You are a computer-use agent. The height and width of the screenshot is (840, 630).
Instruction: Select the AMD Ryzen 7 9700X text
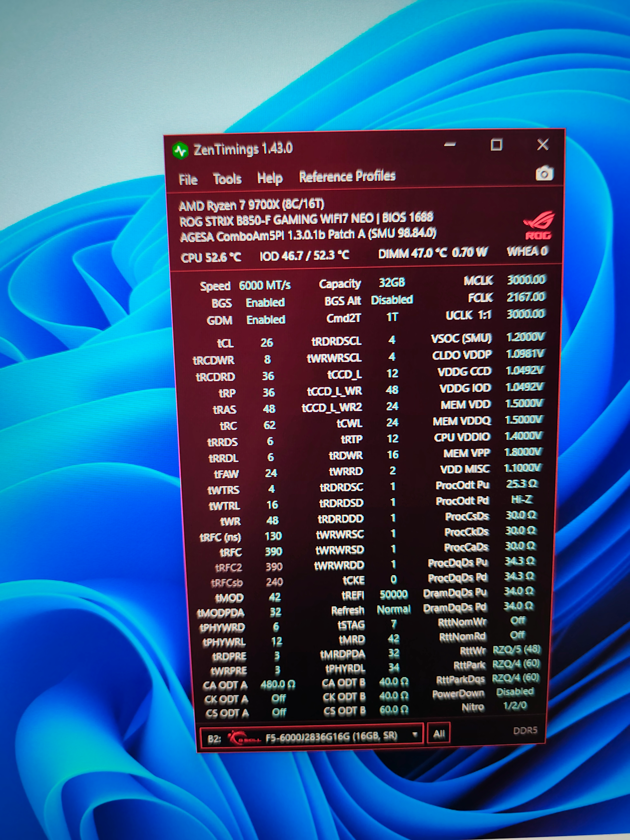[x=252, y=205]
